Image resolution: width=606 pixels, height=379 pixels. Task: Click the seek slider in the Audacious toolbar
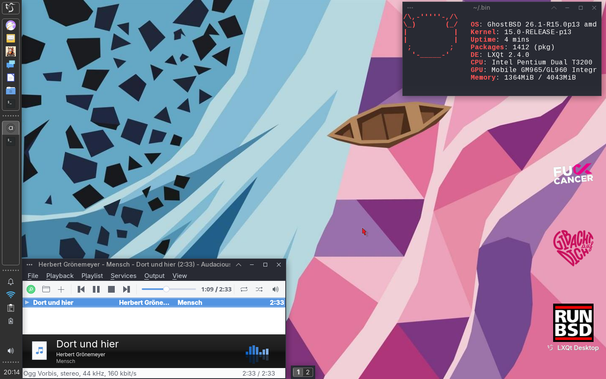click(169, 289)
